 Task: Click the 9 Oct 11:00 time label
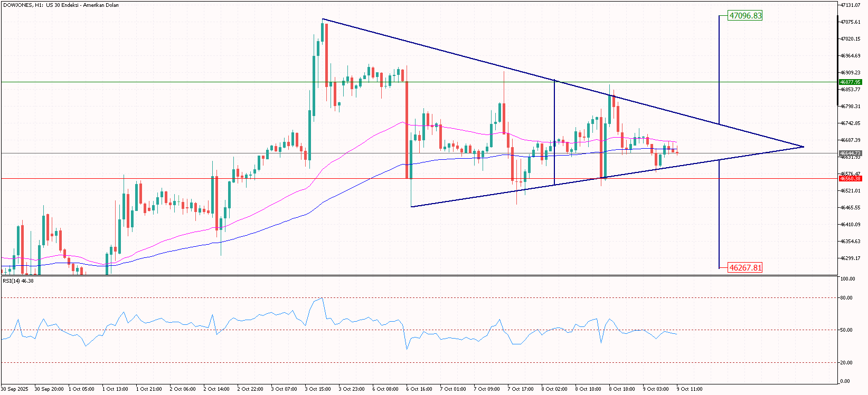click(690, 389)
